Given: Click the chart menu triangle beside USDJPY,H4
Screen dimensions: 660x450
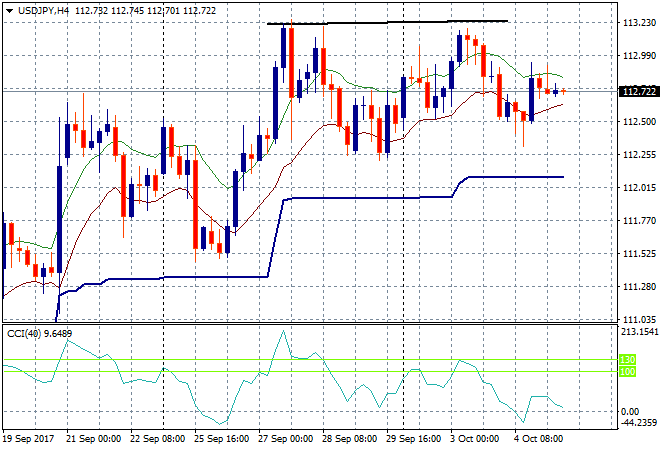Looking at the screenshot, I should (x=10, y=11).
